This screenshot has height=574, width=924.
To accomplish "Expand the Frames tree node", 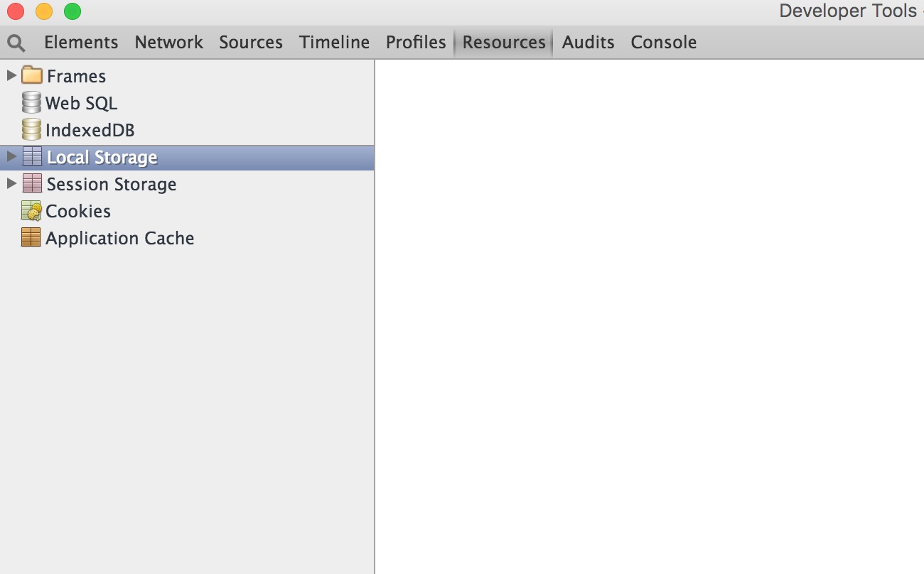I will click(11, 75).
